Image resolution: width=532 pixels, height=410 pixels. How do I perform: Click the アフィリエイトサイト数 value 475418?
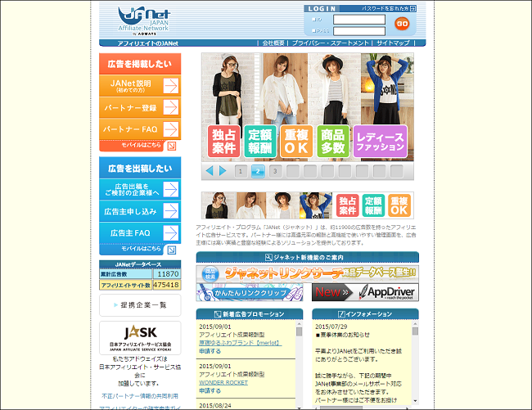click(167, 285)
